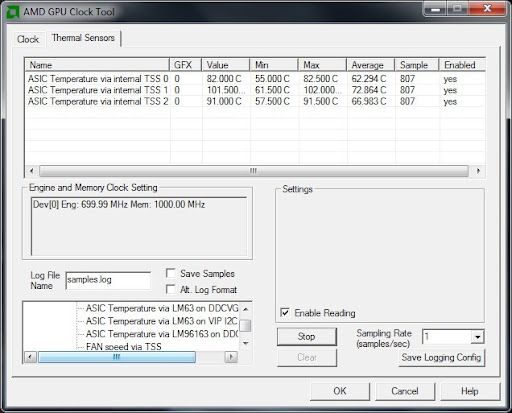
Task: Open the Sampling Rate dropdown
Action: 477,337
